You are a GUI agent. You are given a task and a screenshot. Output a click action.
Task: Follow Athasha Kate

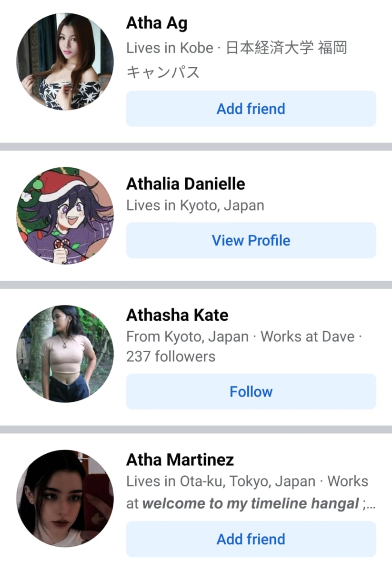pos(251,391)
